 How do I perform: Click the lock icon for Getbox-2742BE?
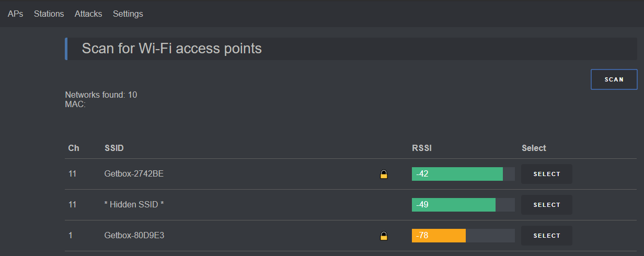[384, 174]
